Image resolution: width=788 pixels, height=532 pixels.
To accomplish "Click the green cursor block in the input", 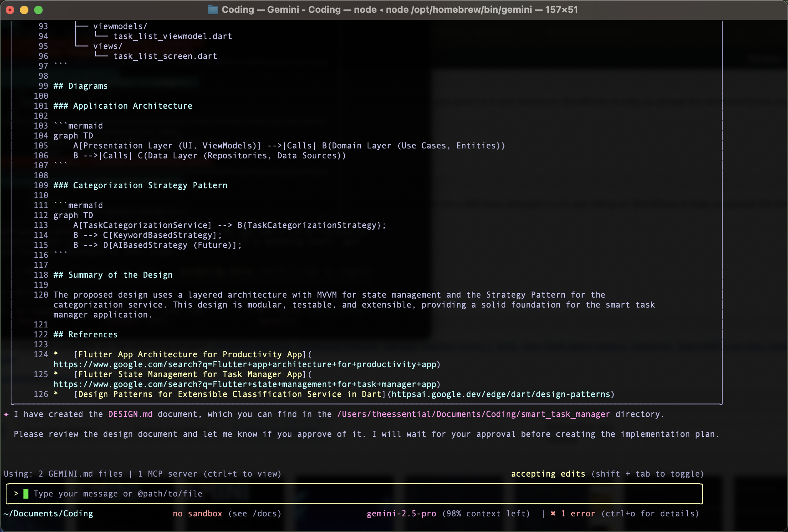I will point(26,494).
